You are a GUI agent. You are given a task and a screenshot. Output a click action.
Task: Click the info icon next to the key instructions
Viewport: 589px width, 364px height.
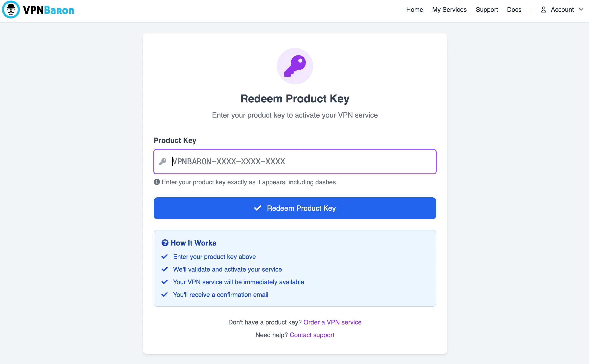click(157, 182)
